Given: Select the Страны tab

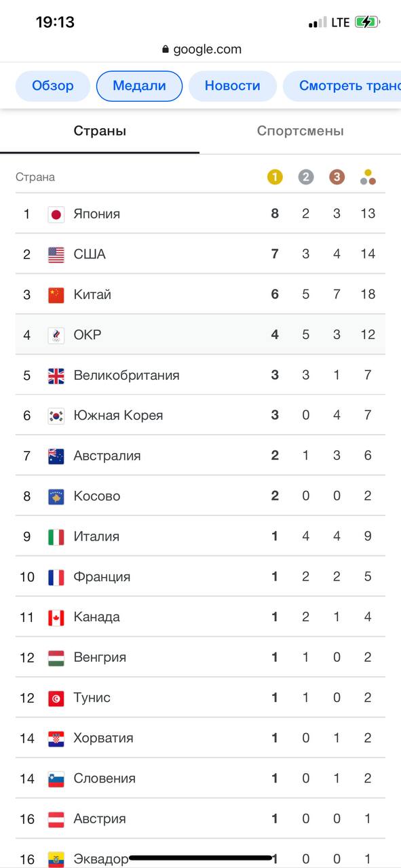Looking at the screenshot, I should coord(100,131).
